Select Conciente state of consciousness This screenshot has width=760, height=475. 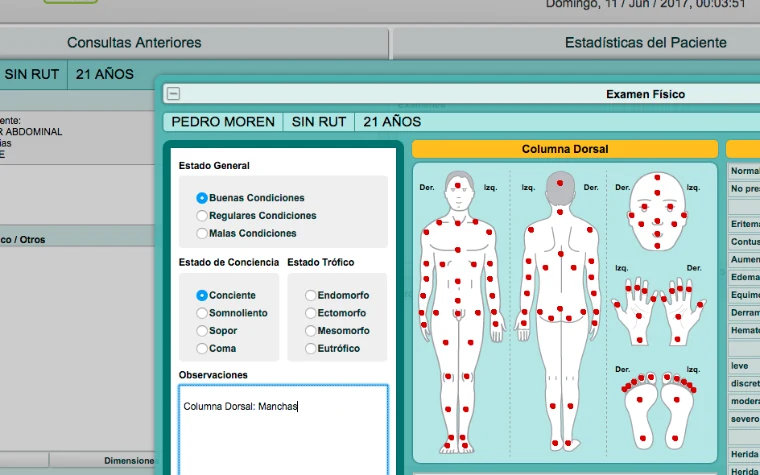coord(202,295)
